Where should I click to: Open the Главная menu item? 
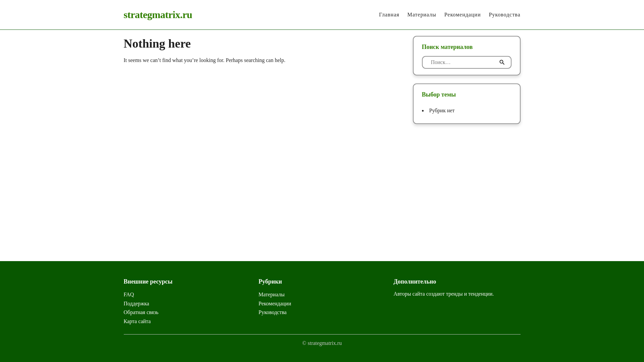389,15
